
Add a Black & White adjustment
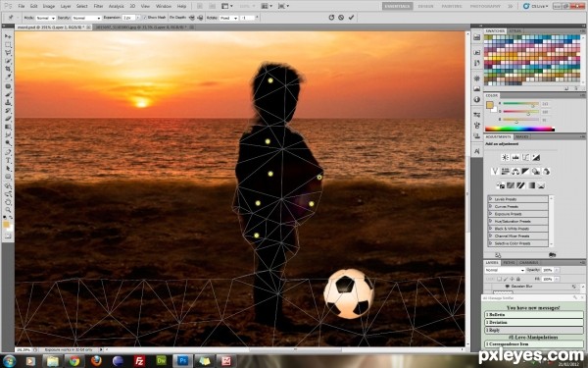click(x=525, y=171)
